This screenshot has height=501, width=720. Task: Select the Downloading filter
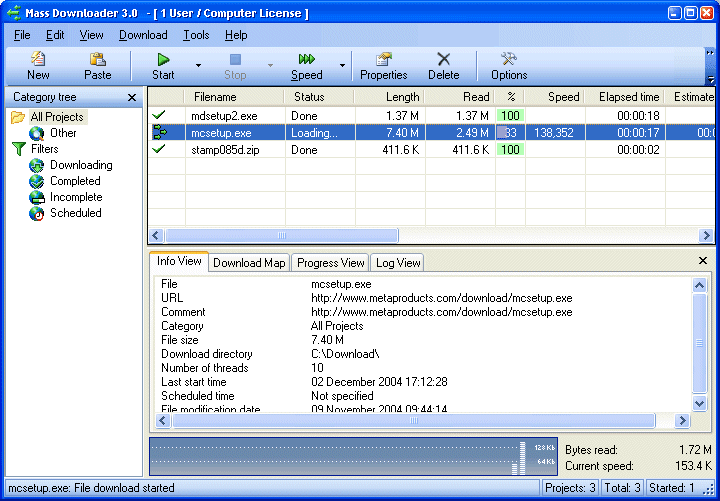coord(81,165)
